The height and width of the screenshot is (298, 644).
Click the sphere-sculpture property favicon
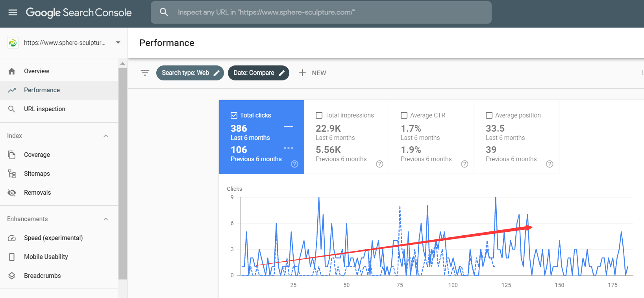[x=13, y=43]
